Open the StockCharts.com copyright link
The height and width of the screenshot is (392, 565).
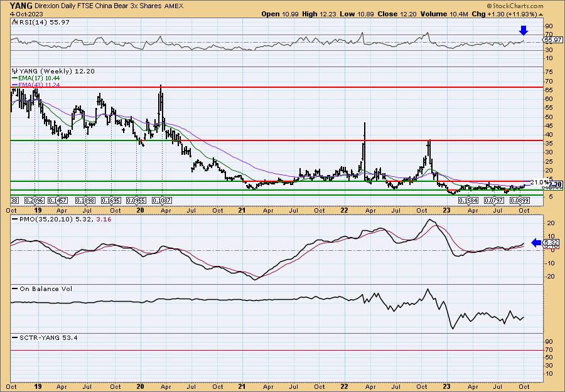click(515, 6)
